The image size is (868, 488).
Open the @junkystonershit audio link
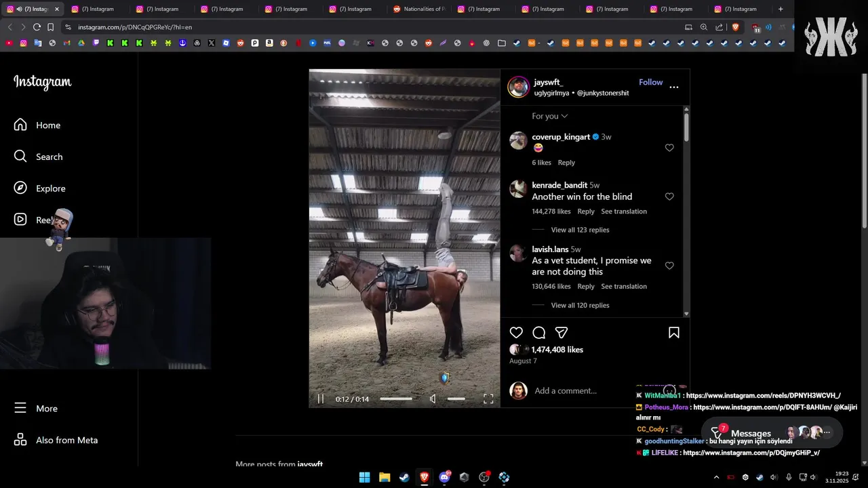point(602,93)
